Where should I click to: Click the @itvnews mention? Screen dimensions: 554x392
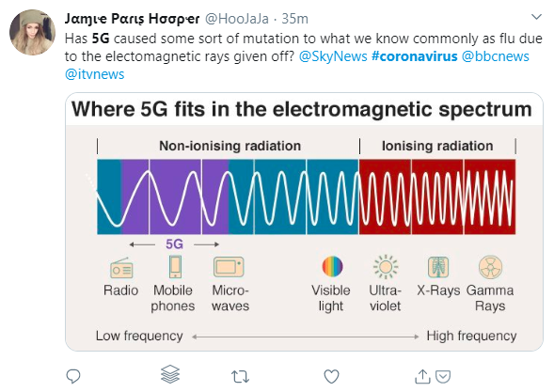[95, 74]
